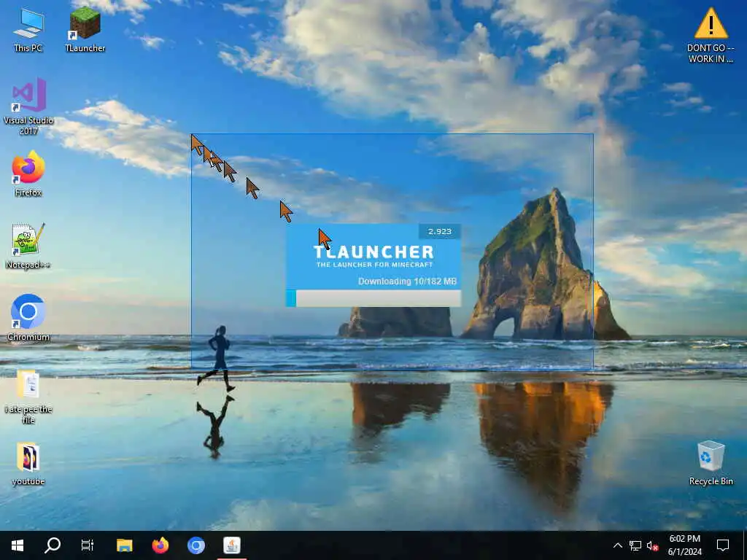This screenshot has height=560, width=747.
Task: Click the Java app taskbar button
Action: pos(232,545)
